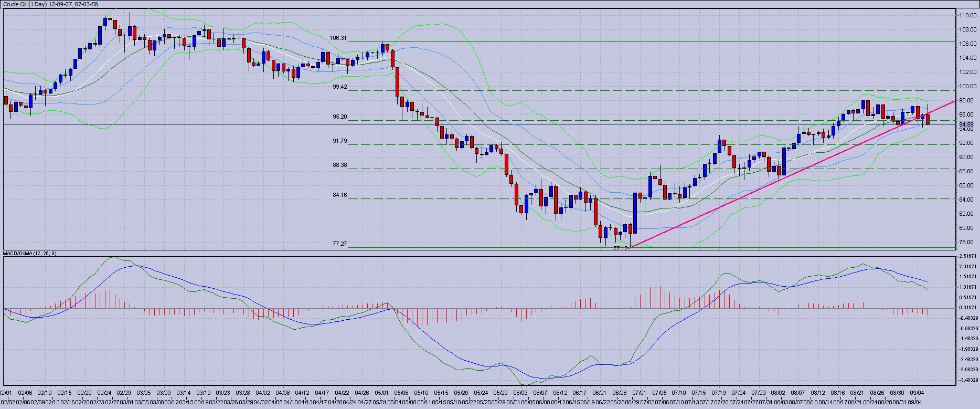Image resolution: width=980 pixels, height=409 pixels.
Task: Select the MACD/OsMA (12, 26, 9) indicator label
Action: coord(30,254)
